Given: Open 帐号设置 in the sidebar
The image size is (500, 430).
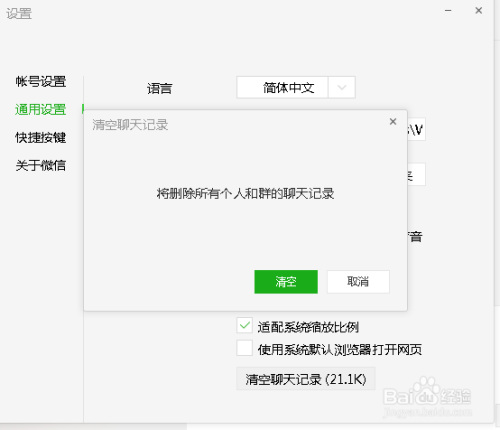Looking at the screenshot, I should (x=40, y=81).
